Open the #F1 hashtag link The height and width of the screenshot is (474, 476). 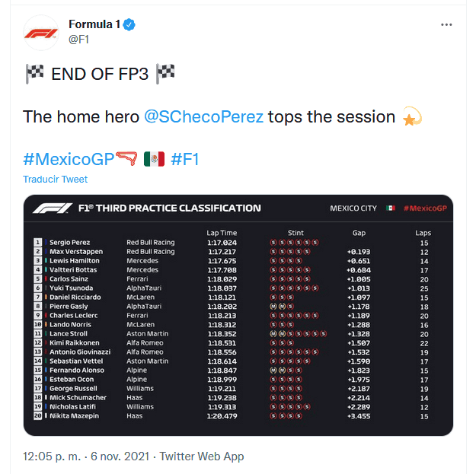(x=185, y=159)
